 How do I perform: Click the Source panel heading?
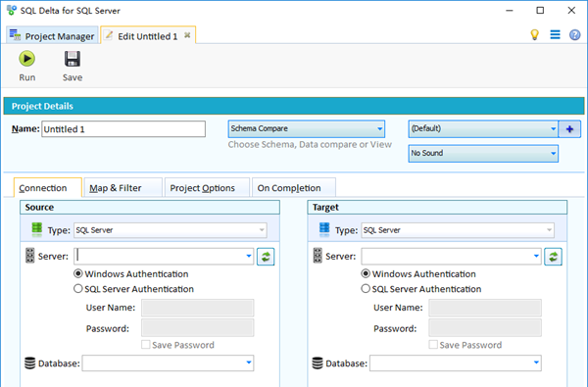click(x=150, y=207)
